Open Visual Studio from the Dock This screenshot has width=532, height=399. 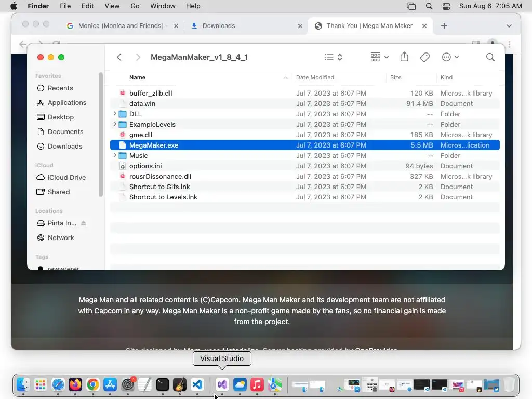(222, 384)
